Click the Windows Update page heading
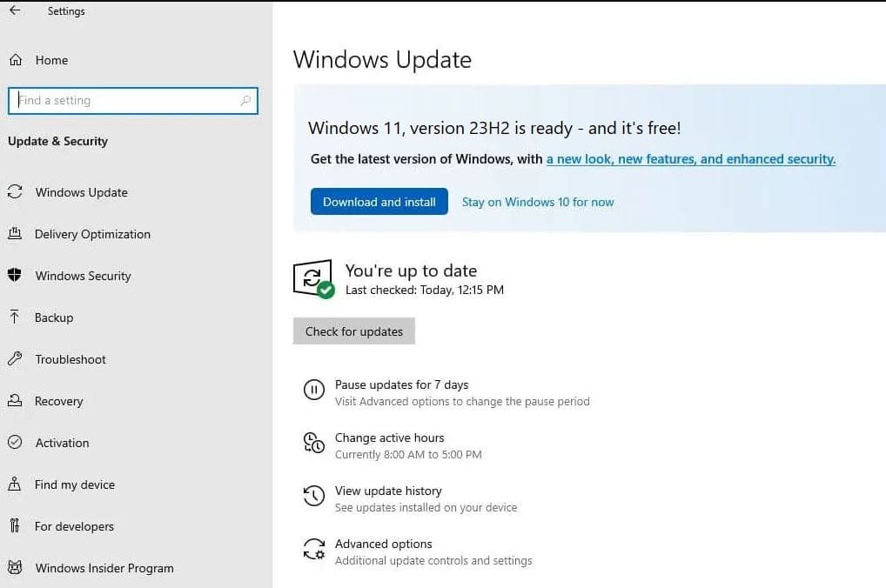The width and height of the screenshot is (886, 588). click(x=382, y=60)
